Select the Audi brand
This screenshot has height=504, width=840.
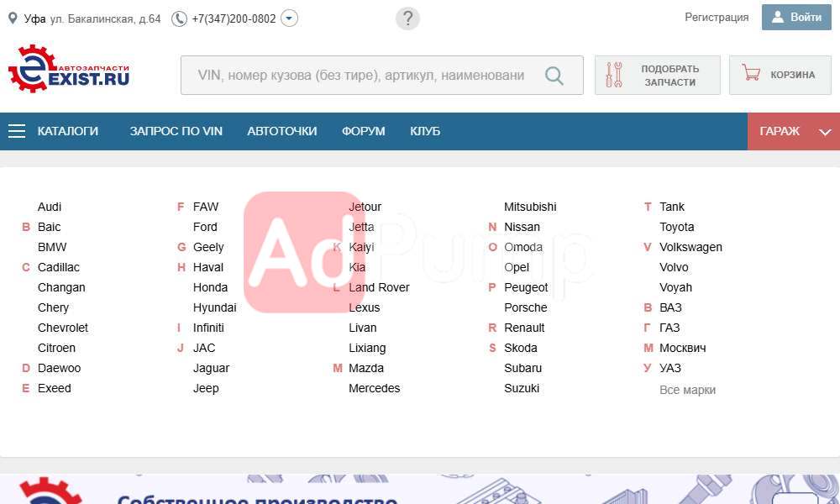(50, 207)
